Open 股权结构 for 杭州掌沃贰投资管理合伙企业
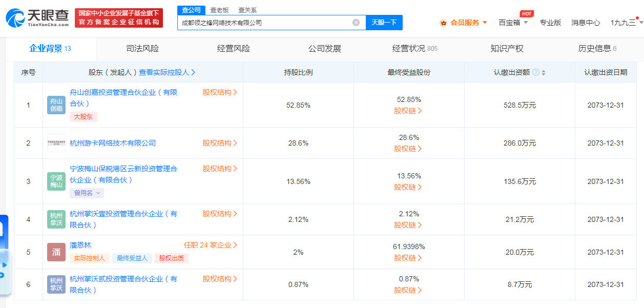The image size is (644, 308). coord(220,279)
